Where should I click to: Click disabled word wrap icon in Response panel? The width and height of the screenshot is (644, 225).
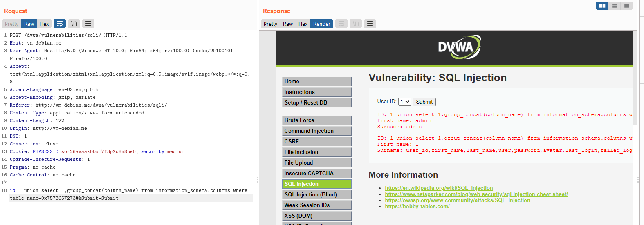pos(341,24)
